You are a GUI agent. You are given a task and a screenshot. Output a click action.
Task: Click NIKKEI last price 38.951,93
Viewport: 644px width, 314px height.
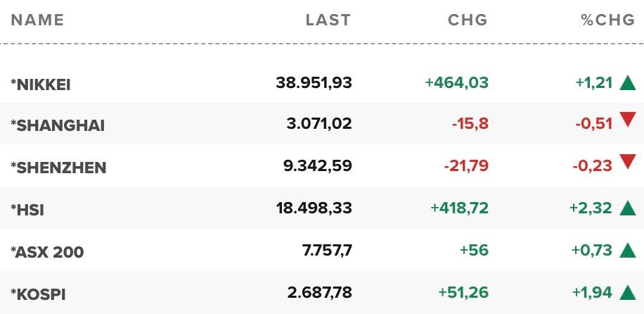(x=314, y=82)
